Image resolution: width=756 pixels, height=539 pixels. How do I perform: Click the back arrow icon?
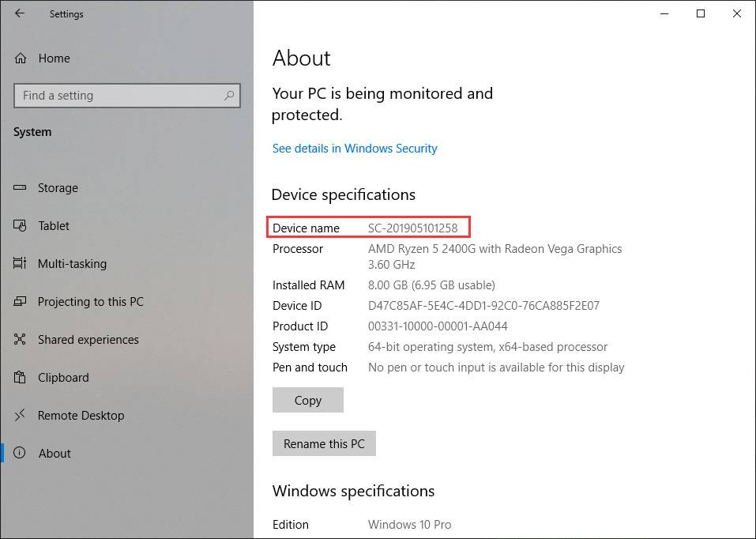click(20, 13)
